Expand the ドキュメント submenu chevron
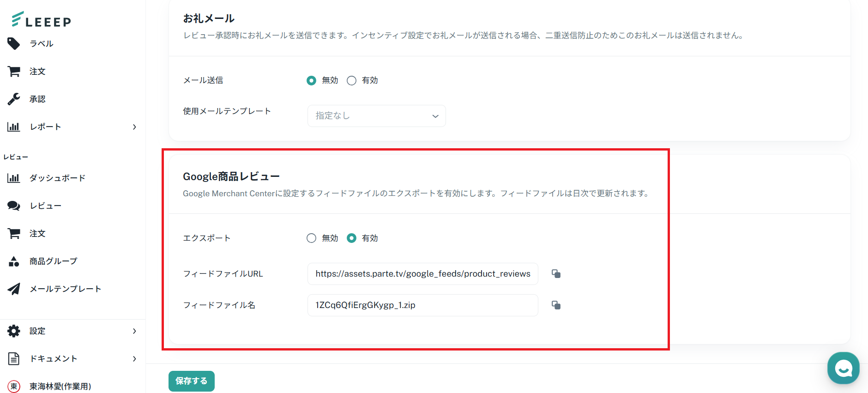 coord(134,359)
